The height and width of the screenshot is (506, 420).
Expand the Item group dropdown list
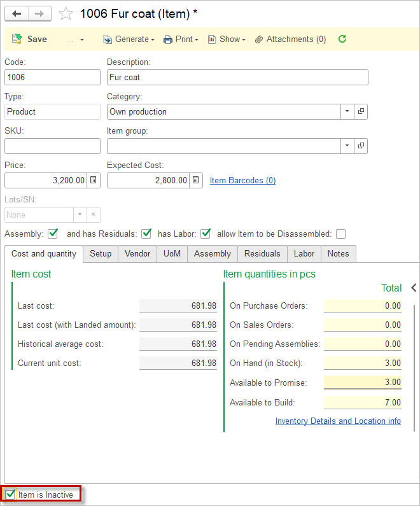[347, 146]
